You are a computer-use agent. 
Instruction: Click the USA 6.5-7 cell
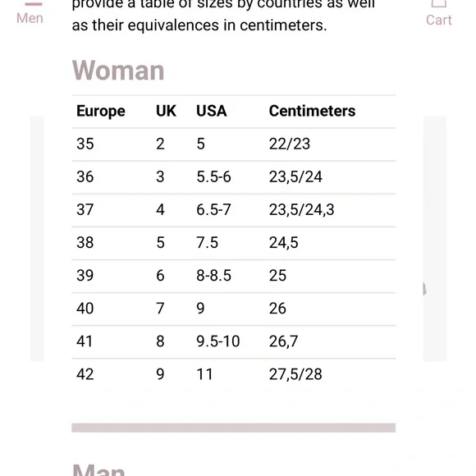[x=213, y=210]
